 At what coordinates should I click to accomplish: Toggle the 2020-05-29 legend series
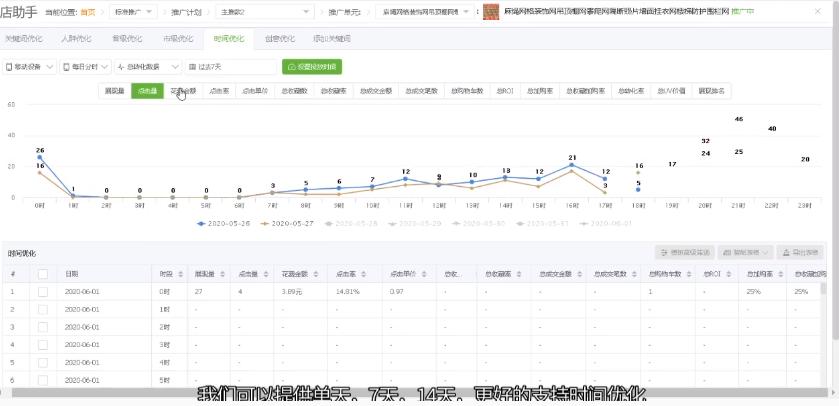tap(416, 224)
